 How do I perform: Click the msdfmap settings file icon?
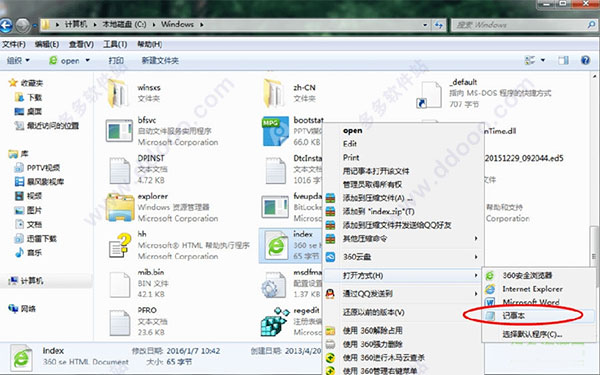pos(274,285)
